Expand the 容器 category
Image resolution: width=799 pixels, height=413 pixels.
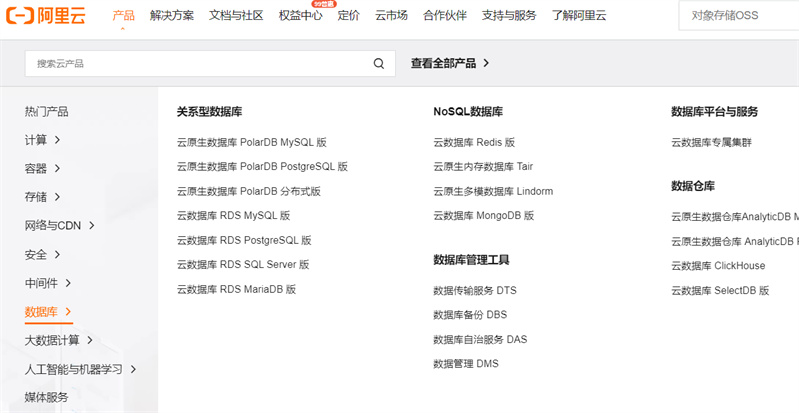pyautogui.click(x=42, y=169)
